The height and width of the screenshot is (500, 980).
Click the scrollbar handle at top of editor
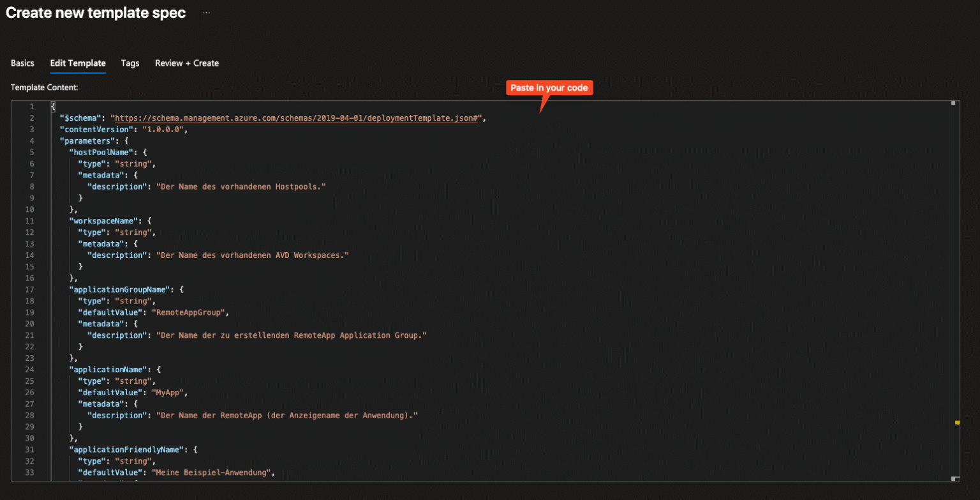[953, 103]
